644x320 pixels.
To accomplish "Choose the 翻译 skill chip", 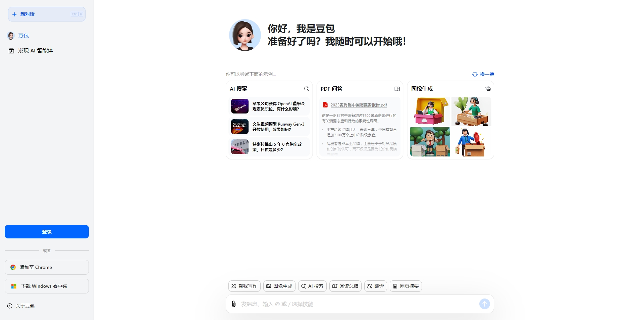I will click(376, 286).
